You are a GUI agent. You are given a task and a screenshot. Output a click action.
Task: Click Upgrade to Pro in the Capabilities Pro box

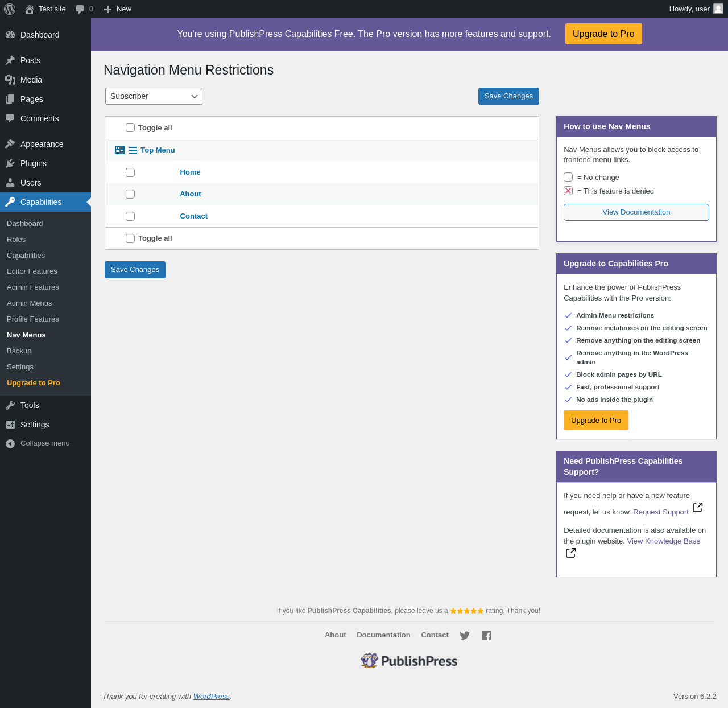tap(596, 421)
